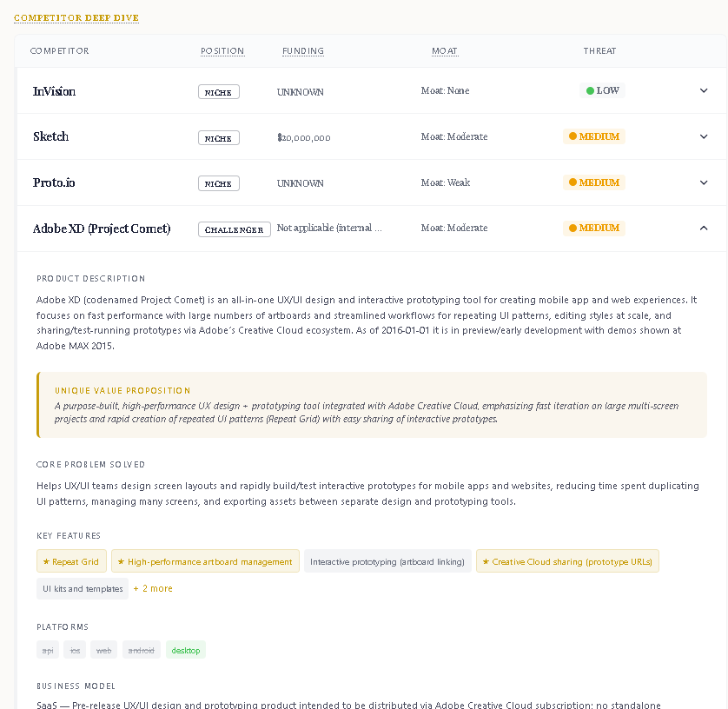The height and width of the screenshot is (709, 728).
Task: Expand the Sketch row chevron
Action: pyautogui.click(x=704, y=136)
